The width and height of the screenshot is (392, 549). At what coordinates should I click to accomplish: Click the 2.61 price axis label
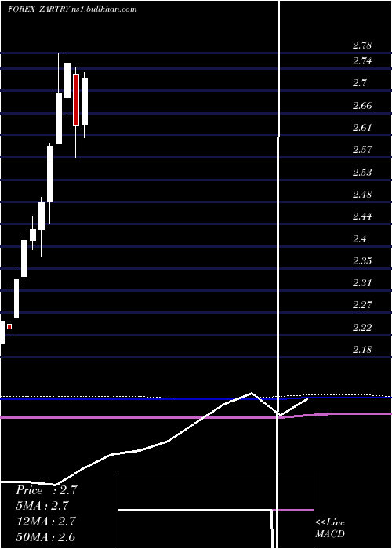coord(362,127)
